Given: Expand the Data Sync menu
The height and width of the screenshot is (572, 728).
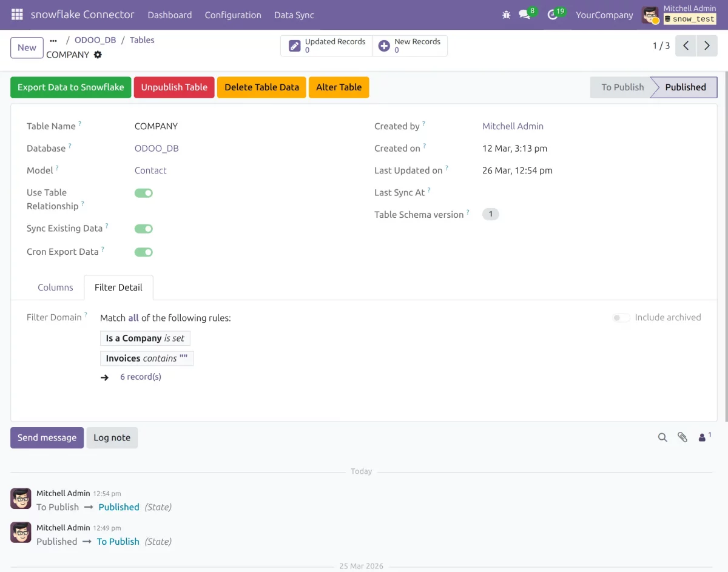Looking at the screenshot, I should pos(294,15).
